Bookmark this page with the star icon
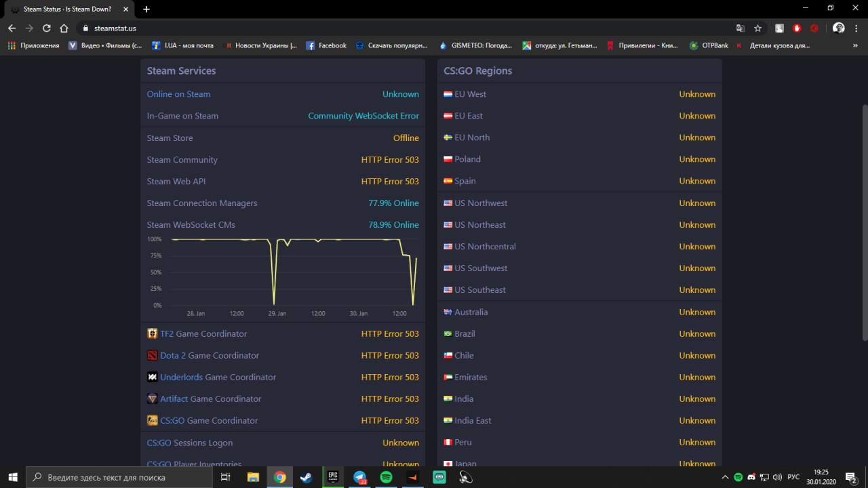Screen dimensions: 868x488 758,28
